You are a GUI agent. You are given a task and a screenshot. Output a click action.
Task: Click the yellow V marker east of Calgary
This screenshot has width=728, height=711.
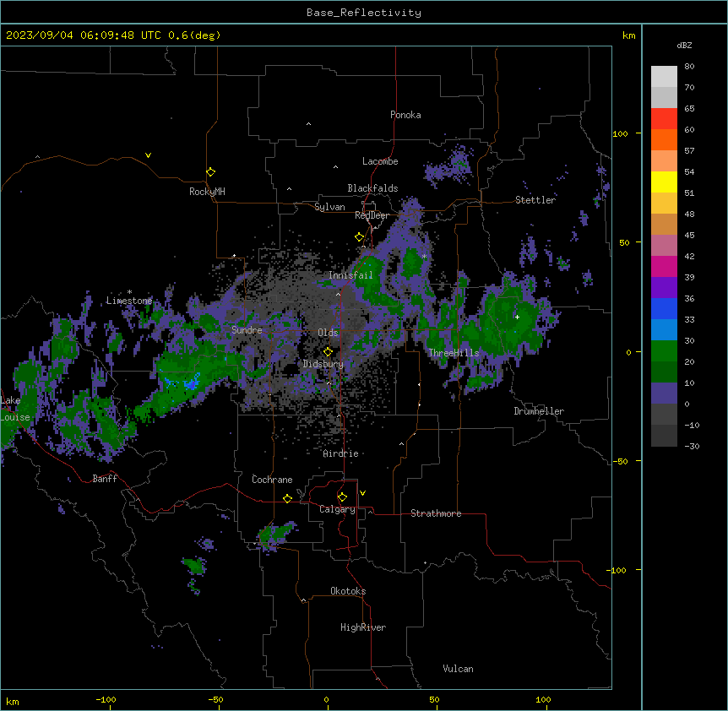pos(362,493)
